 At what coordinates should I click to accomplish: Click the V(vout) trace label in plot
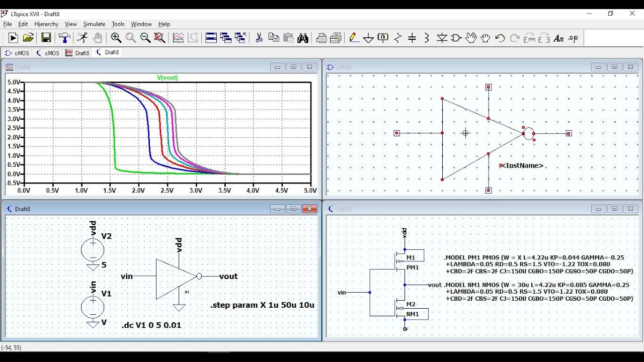pyautogui.click(x=168, y=77)
